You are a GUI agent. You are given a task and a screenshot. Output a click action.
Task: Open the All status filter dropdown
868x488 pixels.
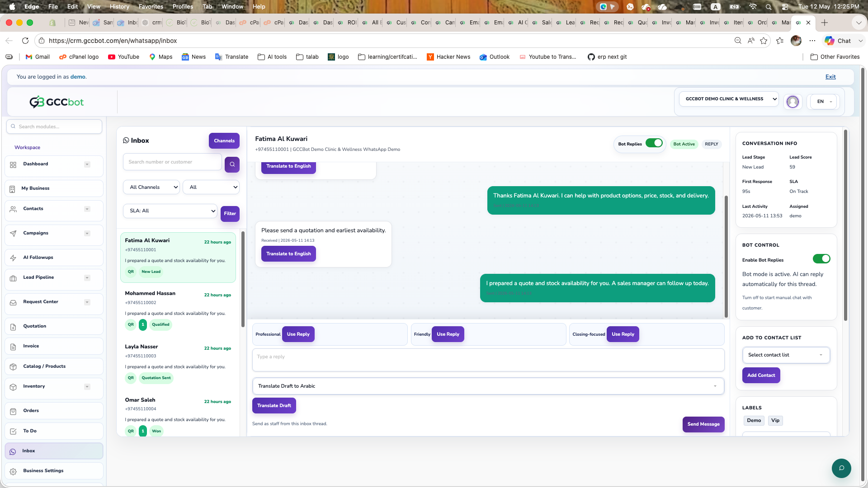211,187
